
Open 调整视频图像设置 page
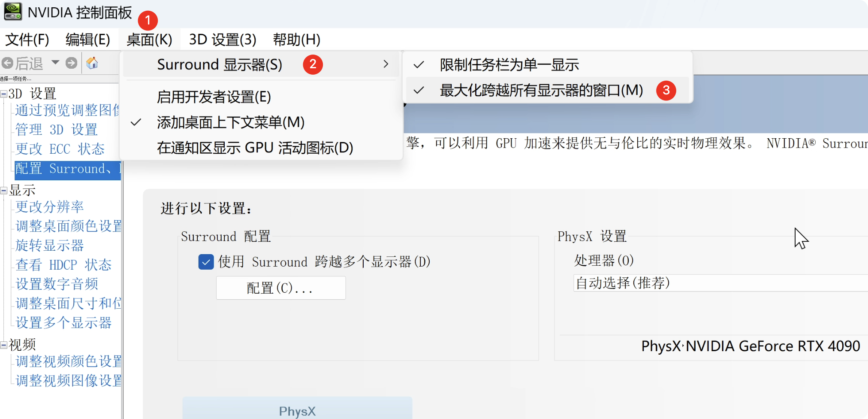(x=68, y=381)
